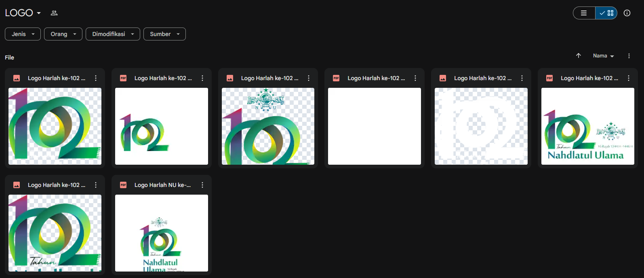Image resolution: width=644 pixels, height=278 pixels.
Task: Click file name above plain colorful 102 thumbnail without emblem
Action: [57, 78]
